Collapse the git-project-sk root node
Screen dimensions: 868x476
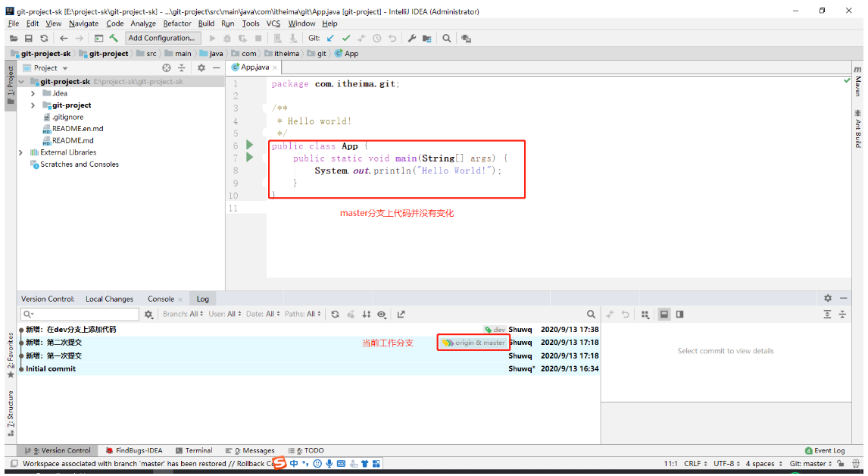(22, 81)
